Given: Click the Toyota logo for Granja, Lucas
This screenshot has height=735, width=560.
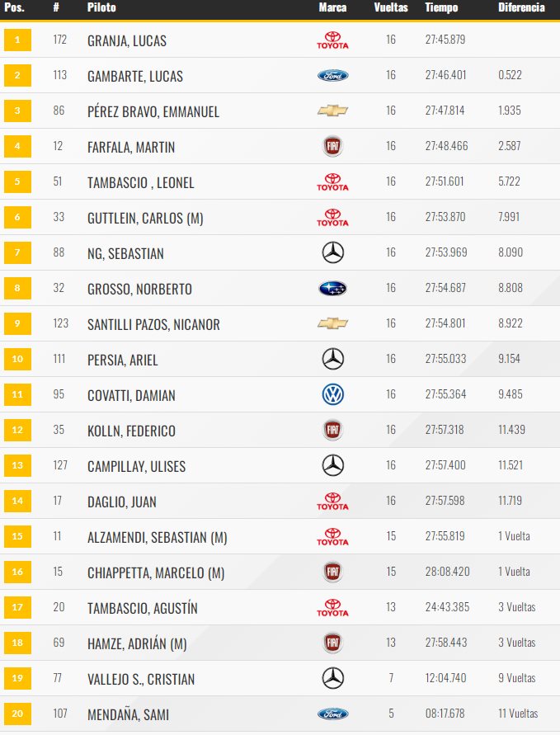Looking at the screenshot, I should 332,40.
